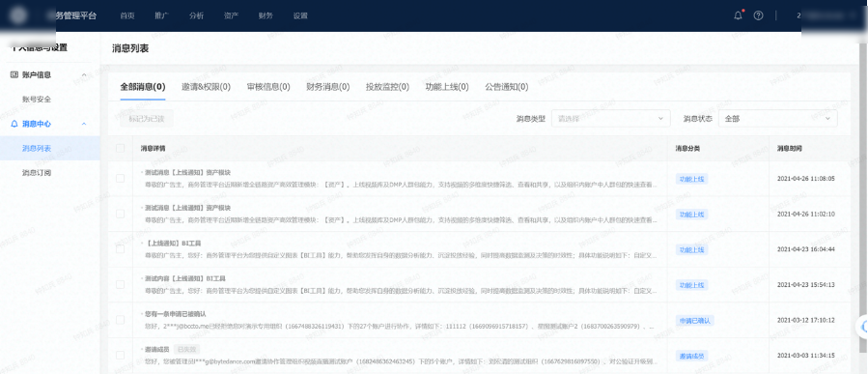Check the 2021-04-26 11:08:05 message row

120,179
